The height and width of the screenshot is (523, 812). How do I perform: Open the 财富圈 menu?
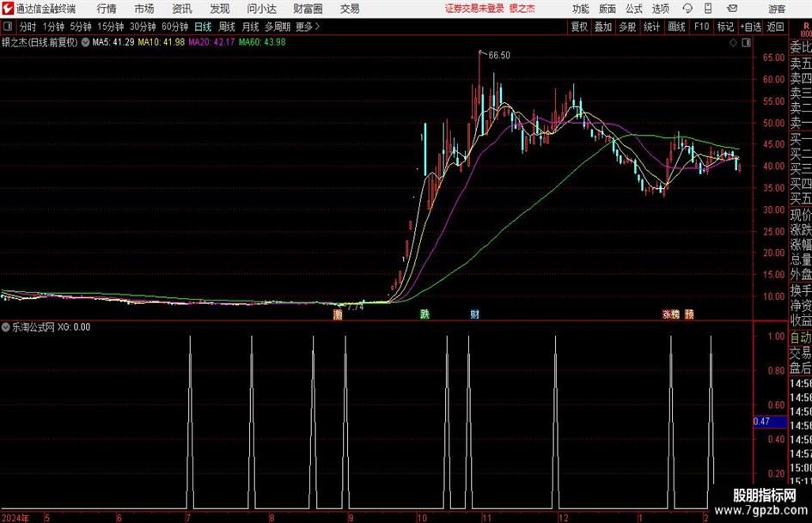pyautogui.click(x=308, y=9)
